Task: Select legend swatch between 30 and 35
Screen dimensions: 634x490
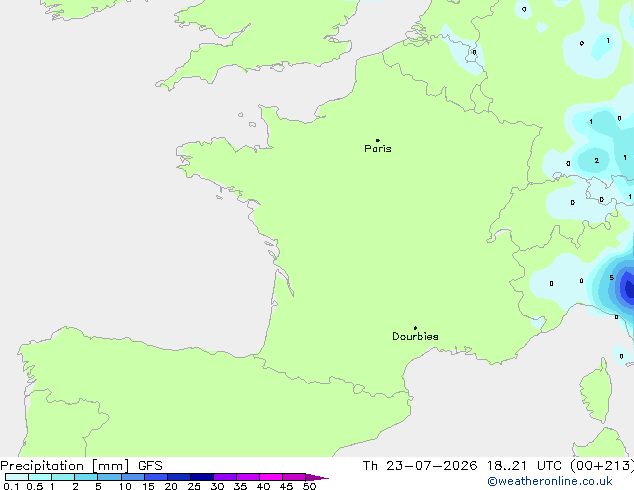Action: click(x=225, y=477)
